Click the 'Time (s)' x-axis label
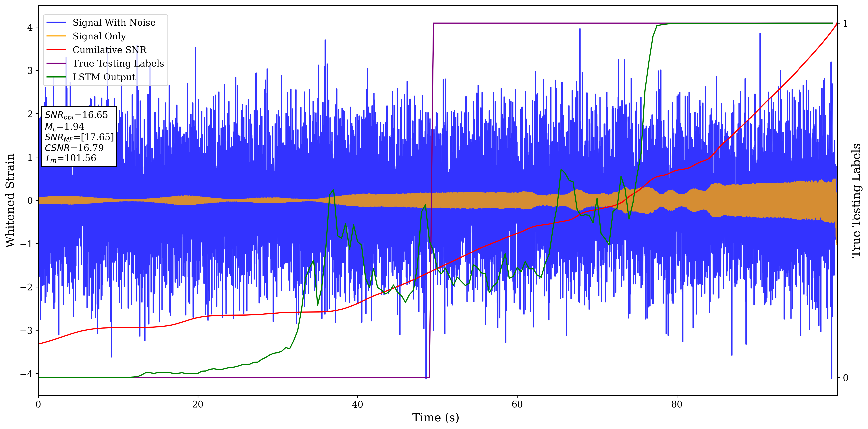The width and height of the screenshot is (868, 429). coord(435,418)
